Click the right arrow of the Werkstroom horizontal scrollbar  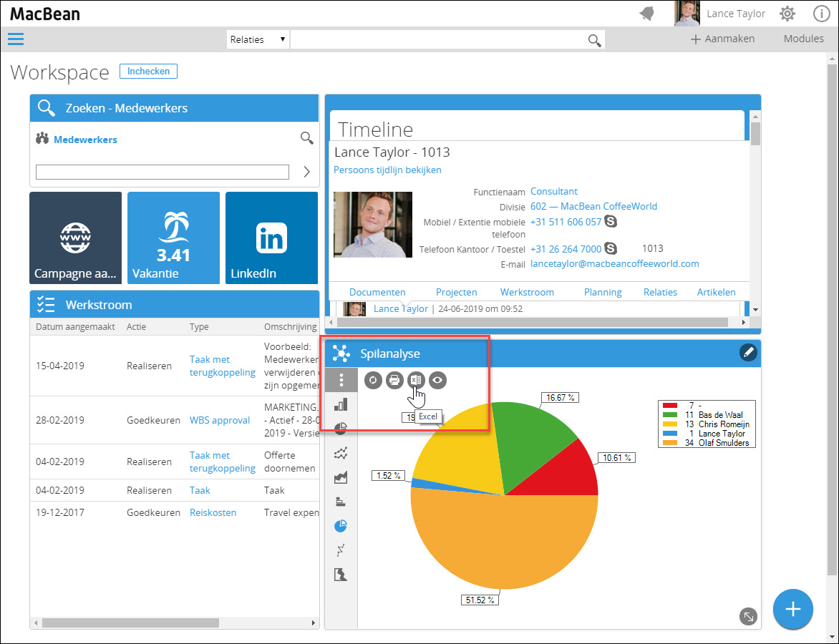(314, 623)
